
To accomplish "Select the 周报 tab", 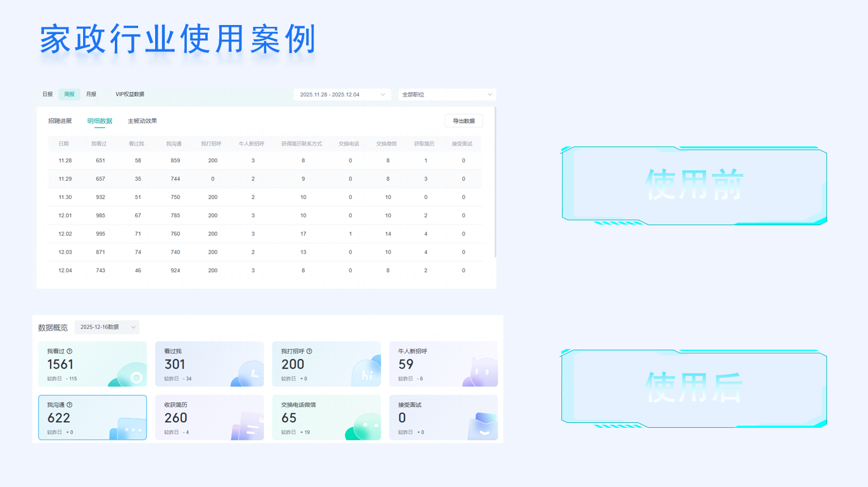I will coord(70,95).
